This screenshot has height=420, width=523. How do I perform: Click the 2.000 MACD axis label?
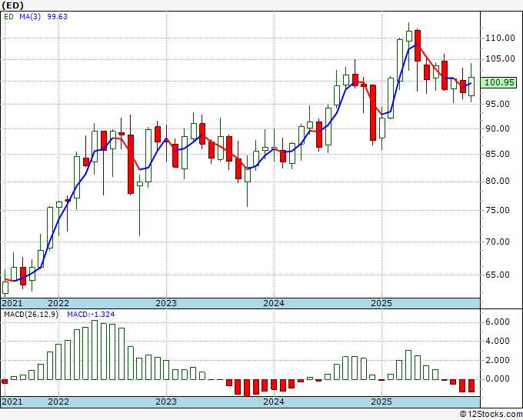tap(498, 360)
